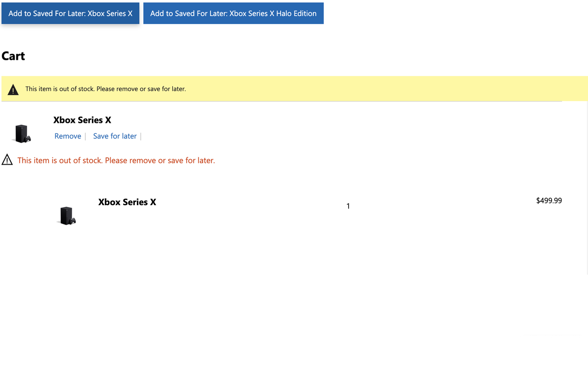Click the orange out-of-stock warning message text
The height and width of the screenshot is (368, 588).
click(116, 160)
